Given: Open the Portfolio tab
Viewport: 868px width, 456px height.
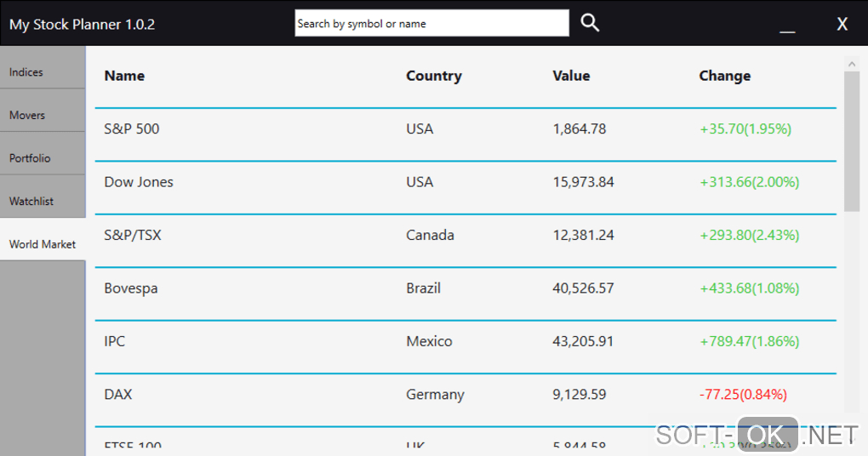Looking at the screenshot, I should tap(43, 158).
